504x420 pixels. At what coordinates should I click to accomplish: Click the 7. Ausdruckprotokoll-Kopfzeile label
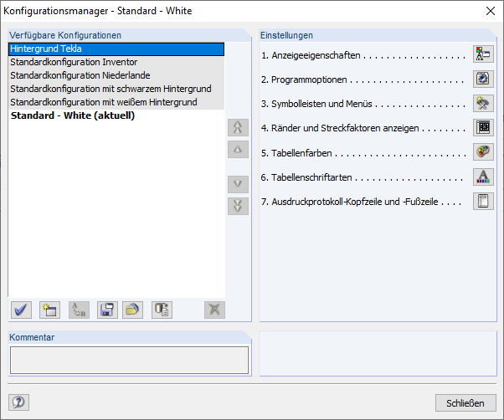tap(349, 202)
